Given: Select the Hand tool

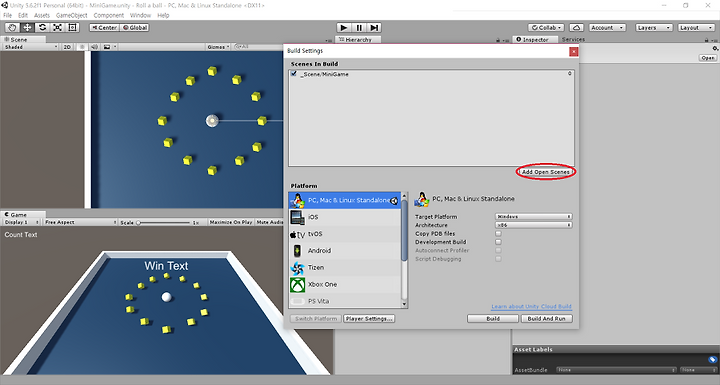Looking at the screenshot, I should [x=12, y=28].
